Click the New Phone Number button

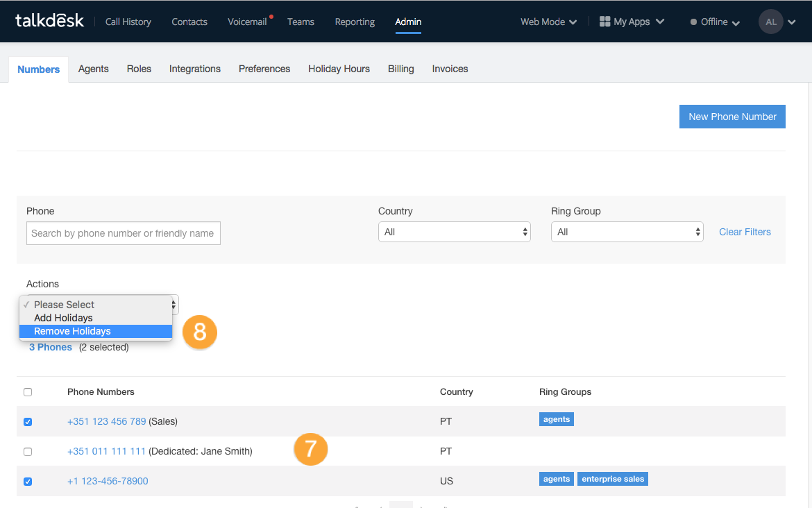pyautogui.click(x=732, y=117)
